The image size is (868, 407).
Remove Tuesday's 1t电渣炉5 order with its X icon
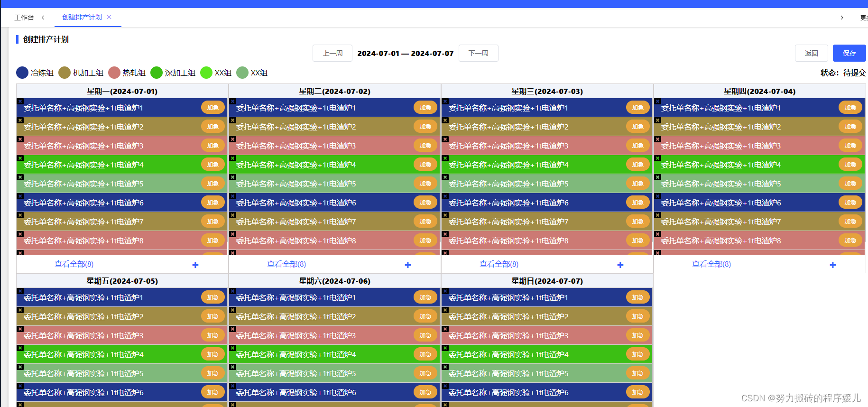coord(232,177)
